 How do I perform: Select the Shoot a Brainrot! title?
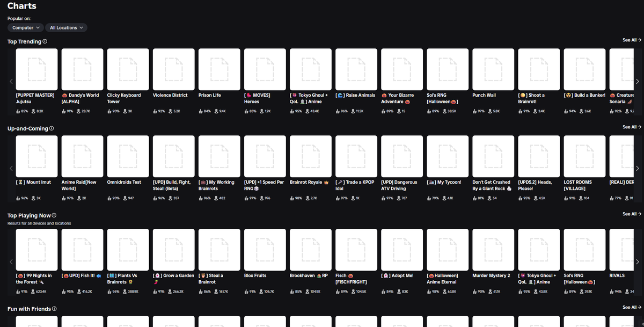(532, 98)
